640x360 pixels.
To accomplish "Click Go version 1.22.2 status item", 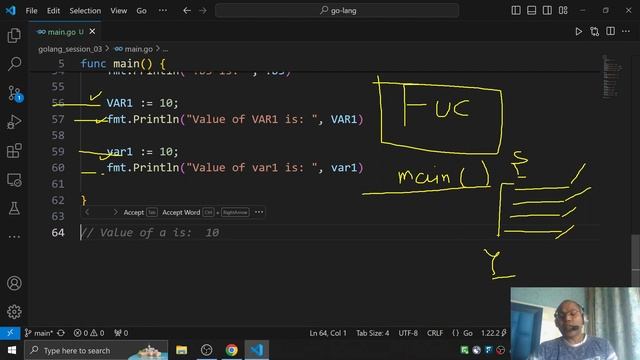I will [x=493, y=333].
